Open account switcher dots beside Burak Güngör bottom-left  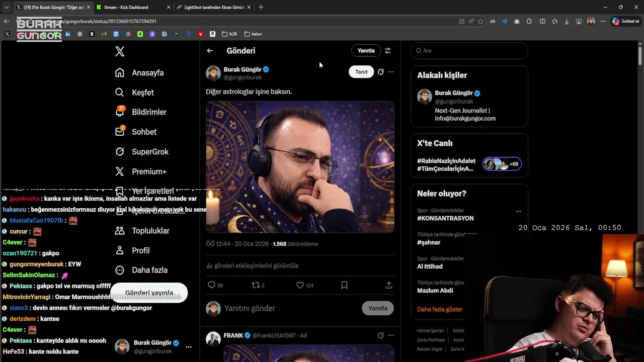click(x=189, y=347)
